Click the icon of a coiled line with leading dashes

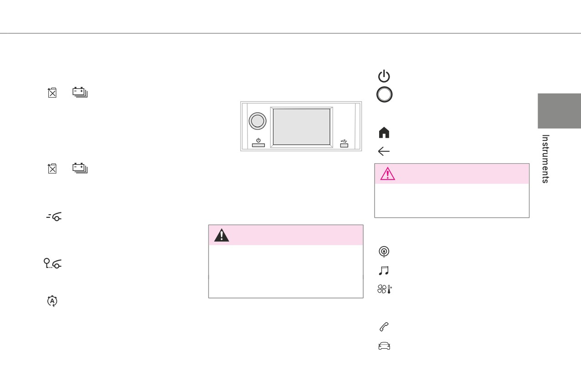54,218
